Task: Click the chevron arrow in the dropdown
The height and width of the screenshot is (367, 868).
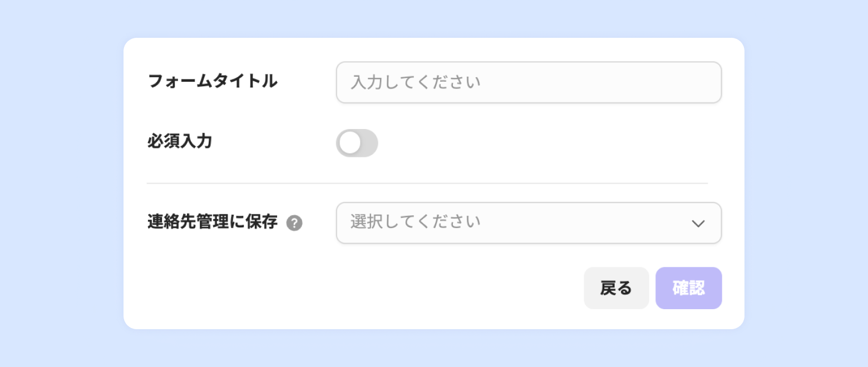Action: coord(698,224)
